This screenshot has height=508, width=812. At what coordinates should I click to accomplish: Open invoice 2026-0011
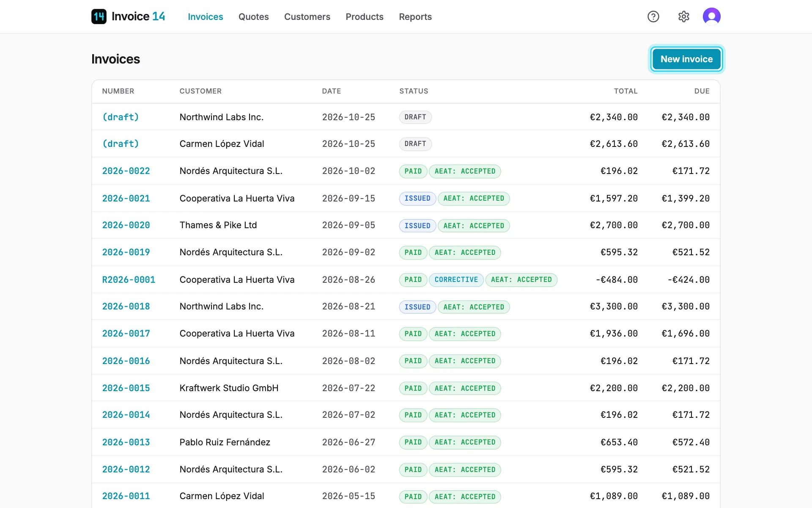tap(126, 496)
